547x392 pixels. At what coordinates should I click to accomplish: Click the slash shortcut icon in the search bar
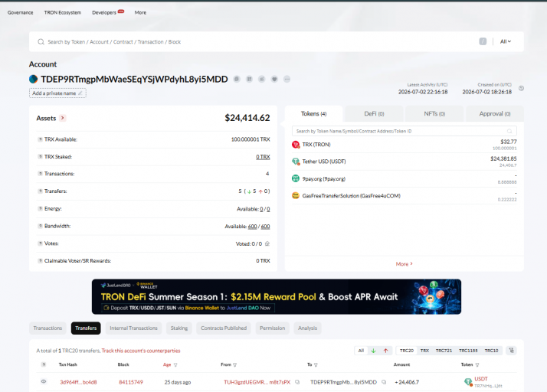pyautogui.click(x=483, y=41)
